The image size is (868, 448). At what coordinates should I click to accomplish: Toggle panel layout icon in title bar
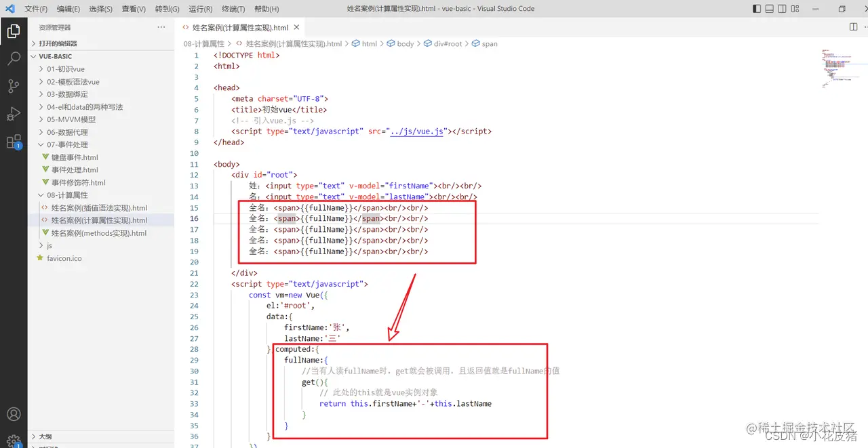click(770, 9)
